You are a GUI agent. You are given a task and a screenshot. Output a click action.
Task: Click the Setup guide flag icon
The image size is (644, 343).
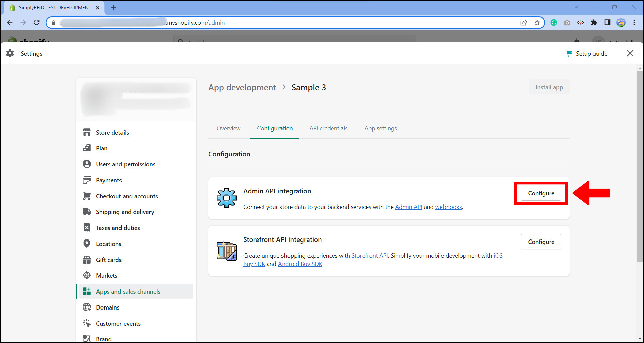[x=569, y=53]
